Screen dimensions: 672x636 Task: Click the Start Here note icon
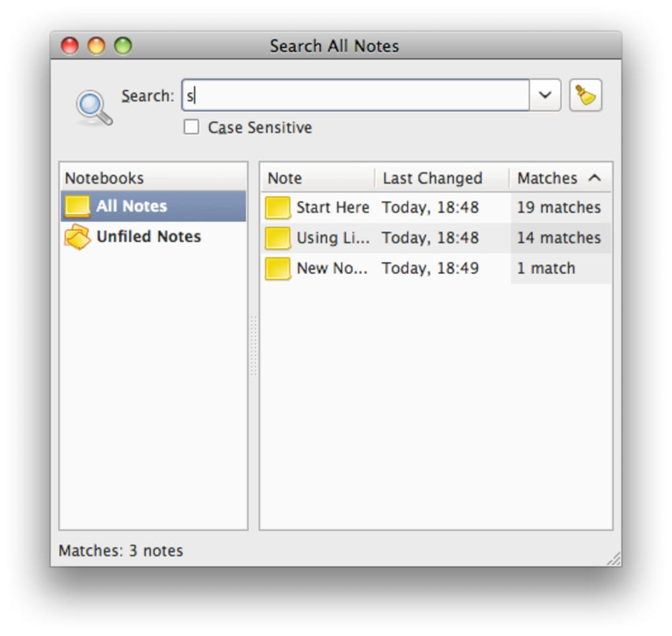tap(278, 207)
